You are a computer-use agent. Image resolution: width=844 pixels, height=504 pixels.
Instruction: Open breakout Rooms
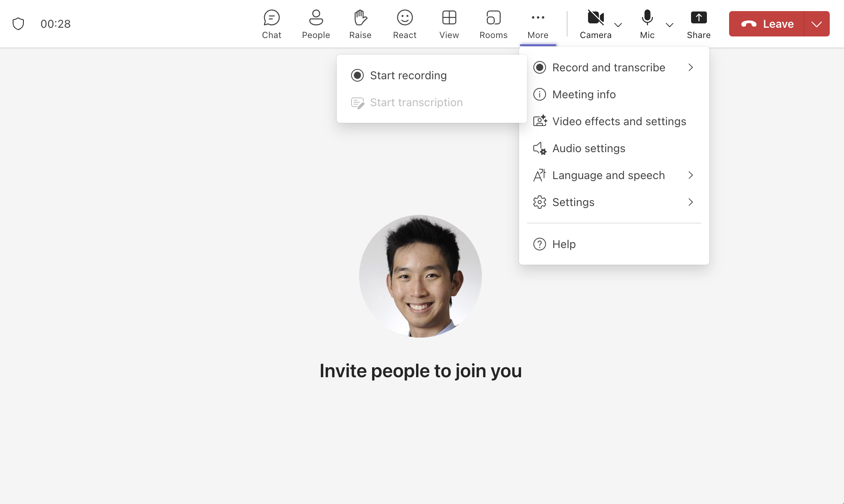493,24
